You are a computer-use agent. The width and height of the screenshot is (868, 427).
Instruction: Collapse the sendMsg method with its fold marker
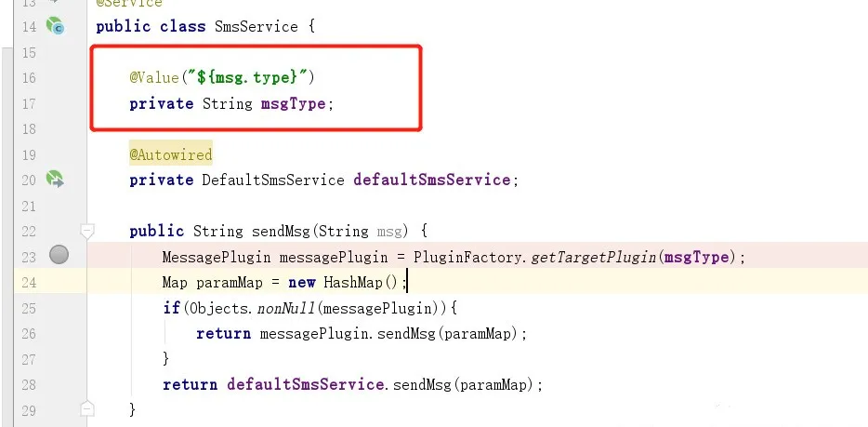click(87, 231)
